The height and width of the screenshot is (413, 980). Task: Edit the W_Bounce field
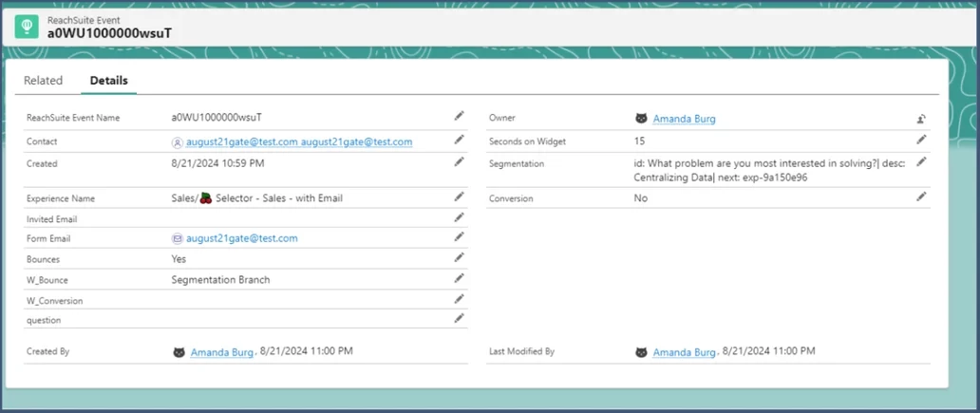(460, 278)
